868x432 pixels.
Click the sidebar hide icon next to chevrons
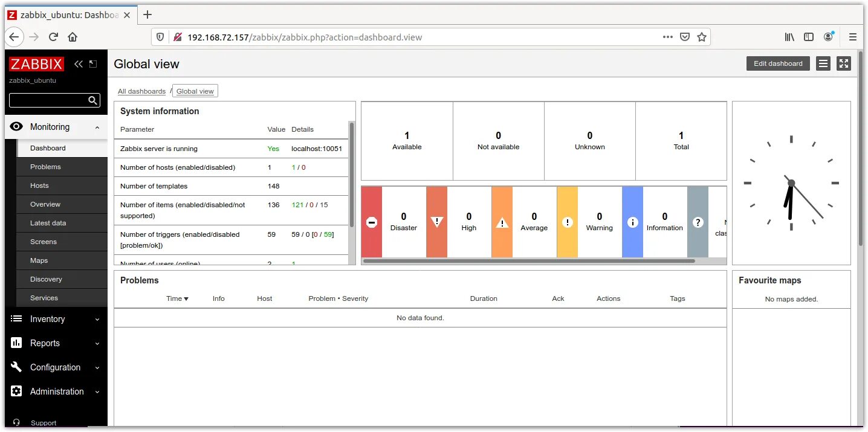coord(92,64)
